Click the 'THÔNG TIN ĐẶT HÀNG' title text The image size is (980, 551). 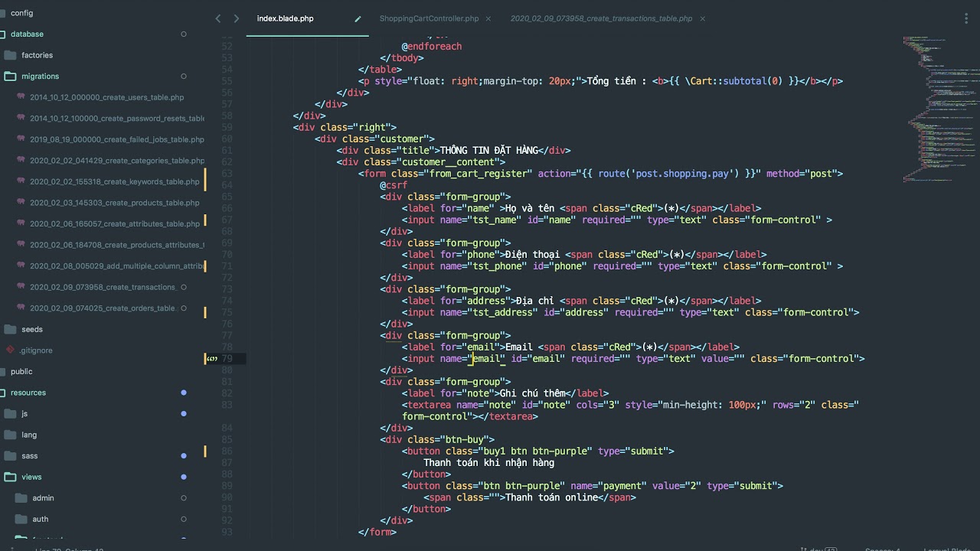coord(489,151)
